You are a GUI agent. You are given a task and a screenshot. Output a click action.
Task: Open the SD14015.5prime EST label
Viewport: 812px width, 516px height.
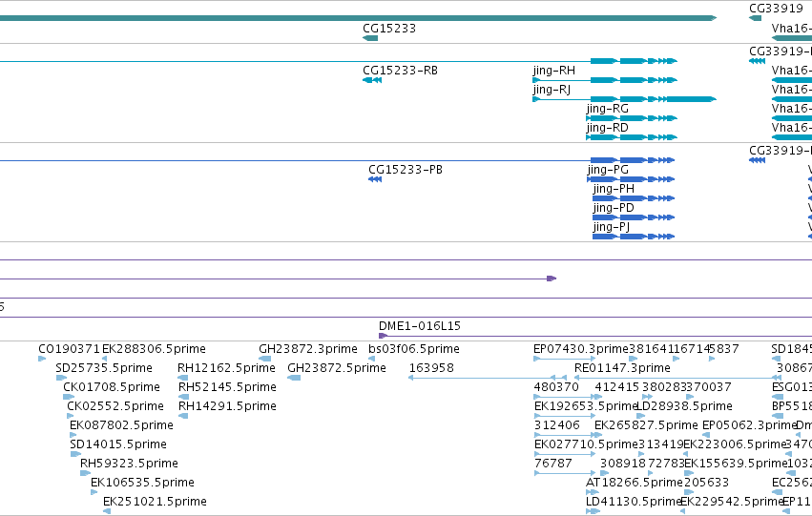point(118,444)
